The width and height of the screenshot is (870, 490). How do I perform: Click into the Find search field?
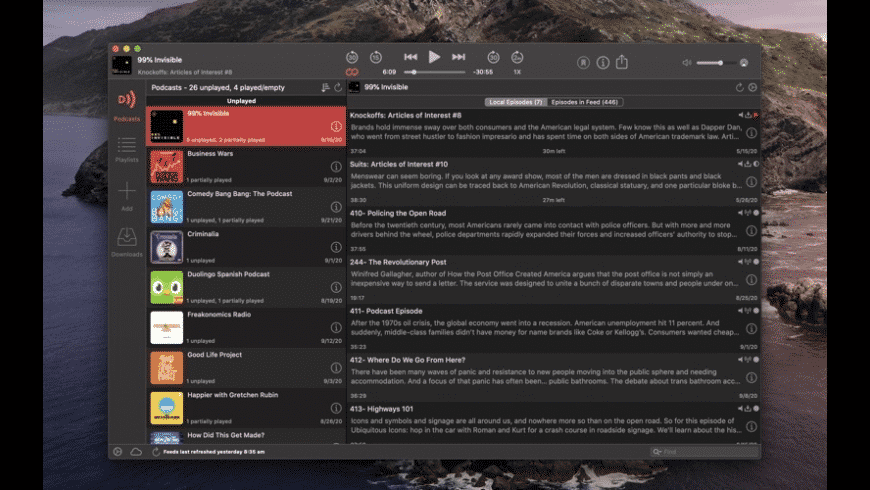pos(705,452)
